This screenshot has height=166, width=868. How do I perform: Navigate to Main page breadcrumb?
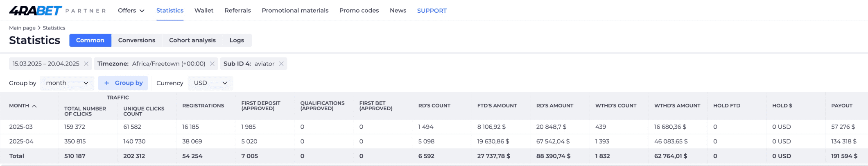tap(22, 28)
